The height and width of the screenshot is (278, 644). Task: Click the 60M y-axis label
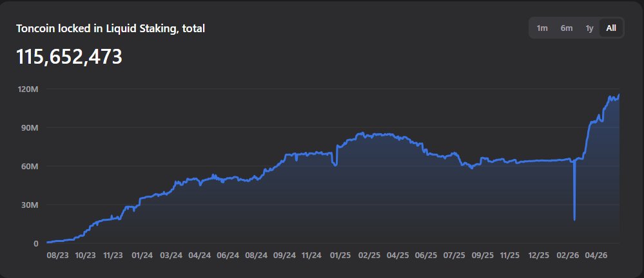pos(31,166)
